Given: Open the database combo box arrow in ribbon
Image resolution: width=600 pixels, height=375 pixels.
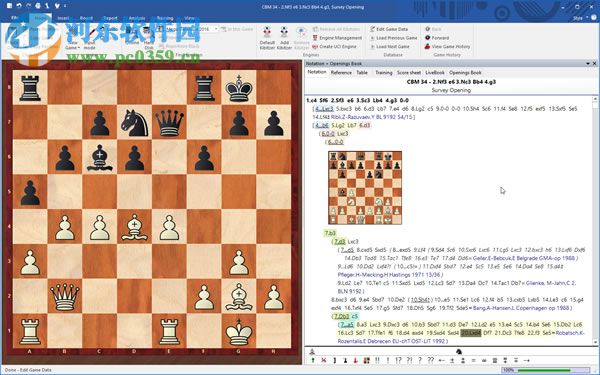Looking at the screenshot, I should coord(216,29).
